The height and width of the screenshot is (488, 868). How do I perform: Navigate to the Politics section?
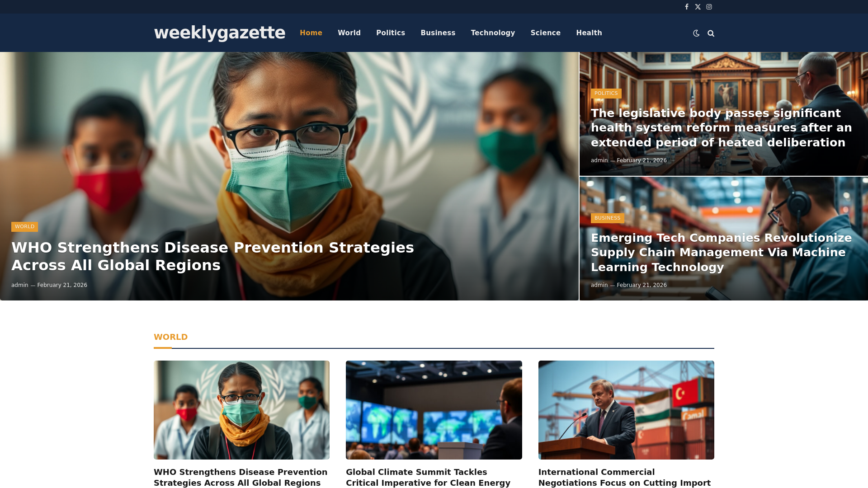(x=391, y=33)
